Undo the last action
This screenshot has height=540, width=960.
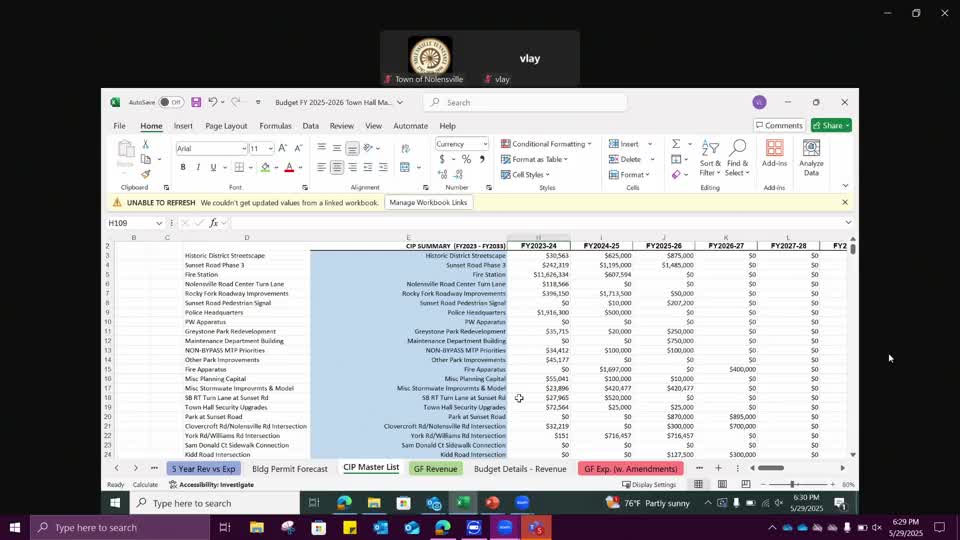[x=212, y=102]
